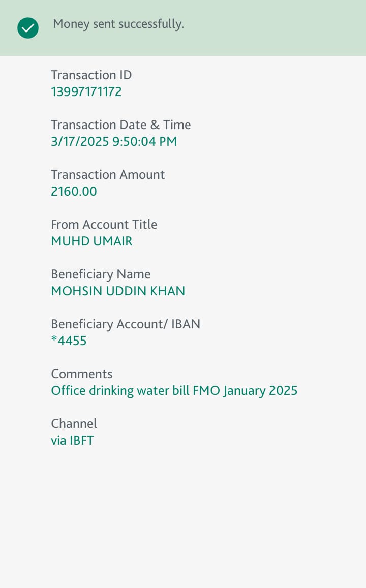
Task: Select the office drinking water bill comment
Action: [x=174, y=391]
